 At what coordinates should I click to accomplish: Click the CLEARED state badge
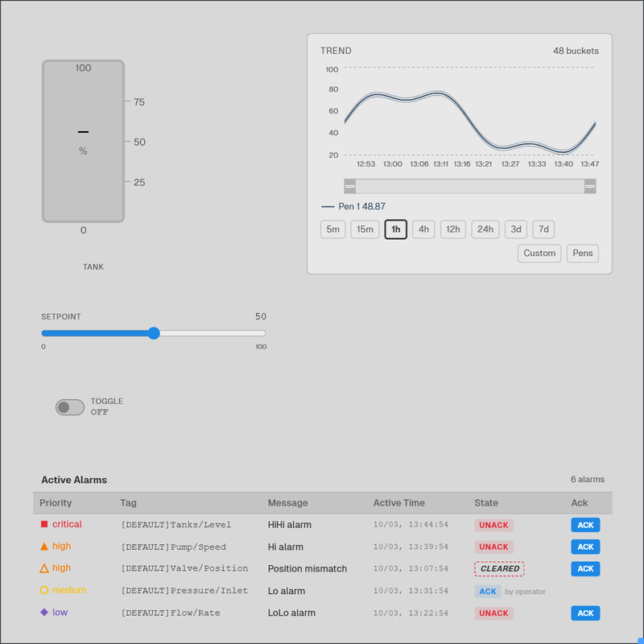click(x=499, y=569)
